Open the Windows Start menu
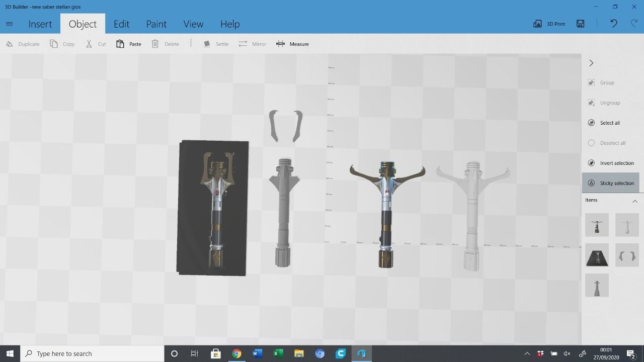 click(10, 353)
